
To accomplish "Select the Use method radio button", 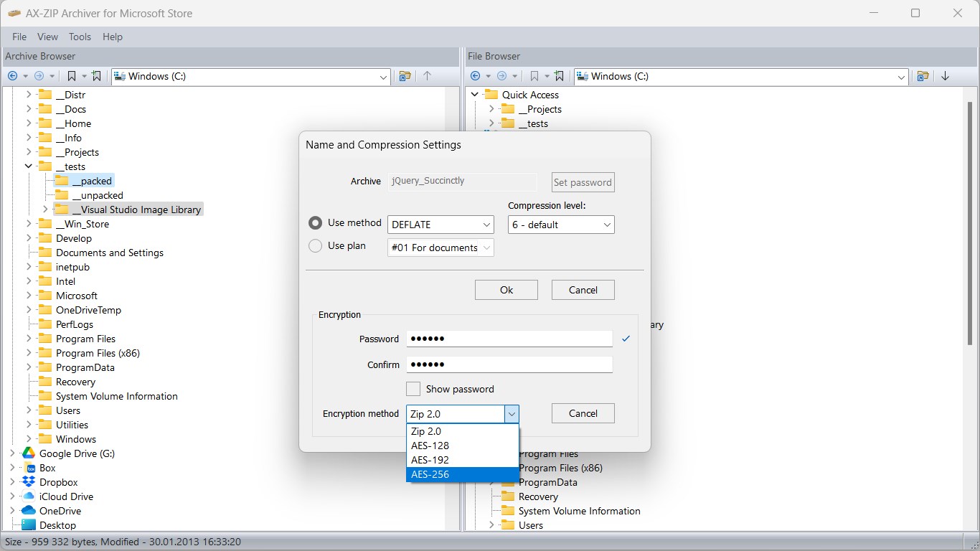I will click(x=315, y=223).
